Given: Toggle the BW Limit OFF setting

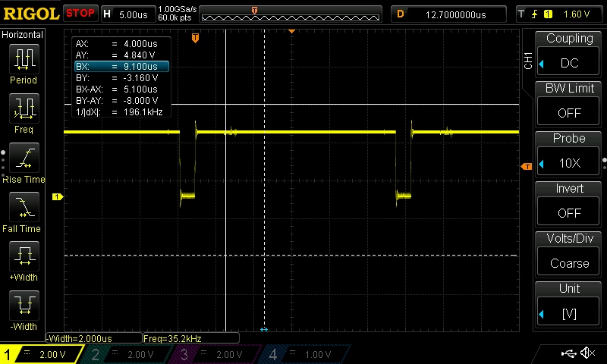Looking at the screenshot, I should click(569, 113).
